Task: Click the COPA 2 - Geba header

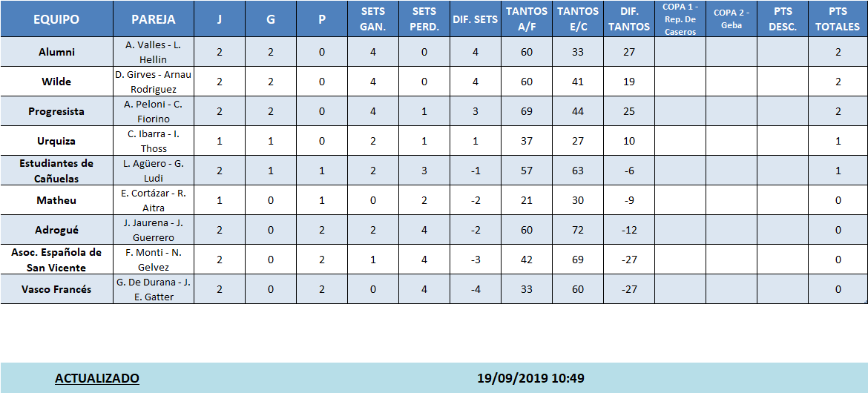Action: coord(731,19)
